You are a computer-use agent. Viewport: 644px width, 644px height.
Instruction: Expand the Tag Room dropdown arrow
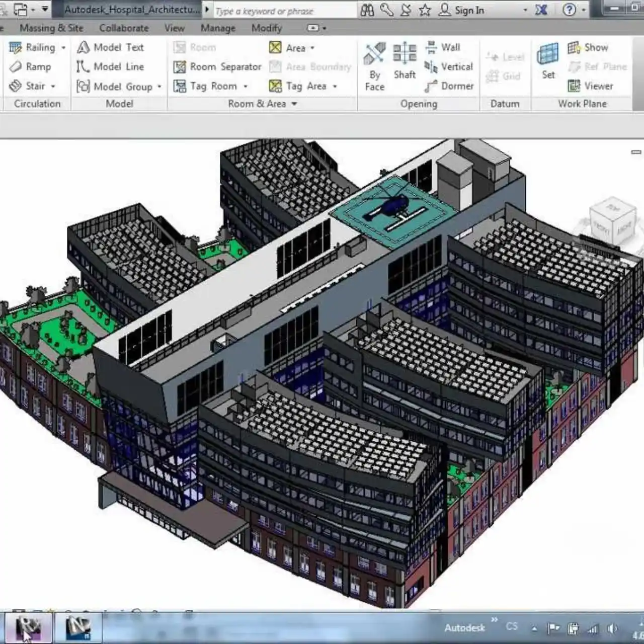coord(246,87)
